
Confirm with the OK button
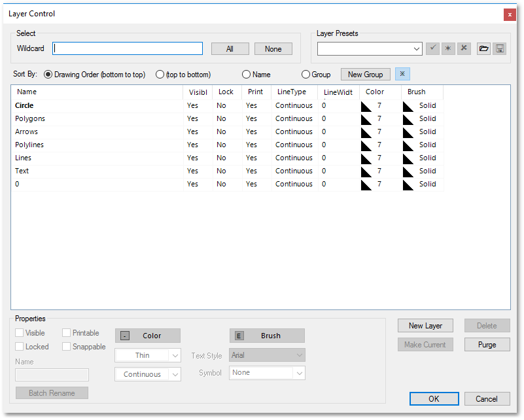[434, 398]
